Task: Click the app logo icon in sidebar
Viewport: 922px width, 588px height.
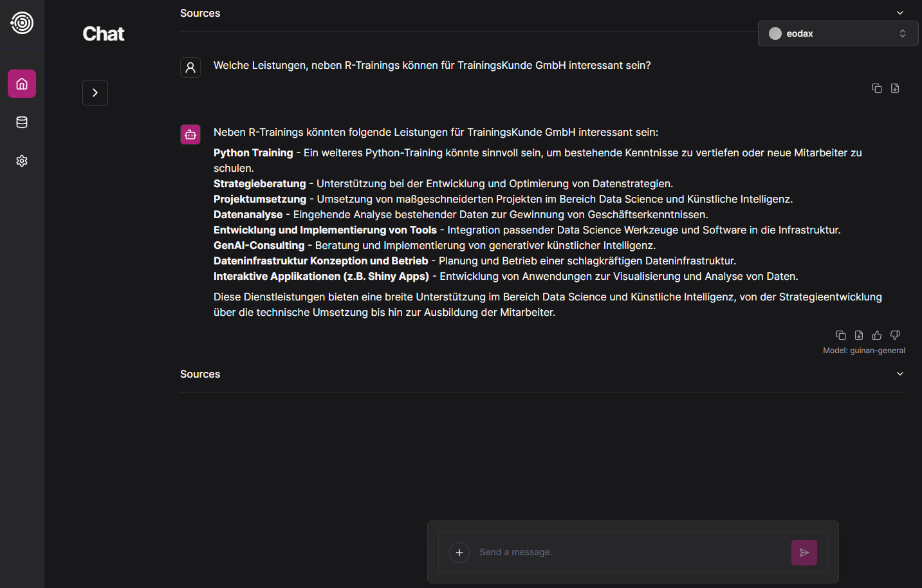Action: (22, 23)
